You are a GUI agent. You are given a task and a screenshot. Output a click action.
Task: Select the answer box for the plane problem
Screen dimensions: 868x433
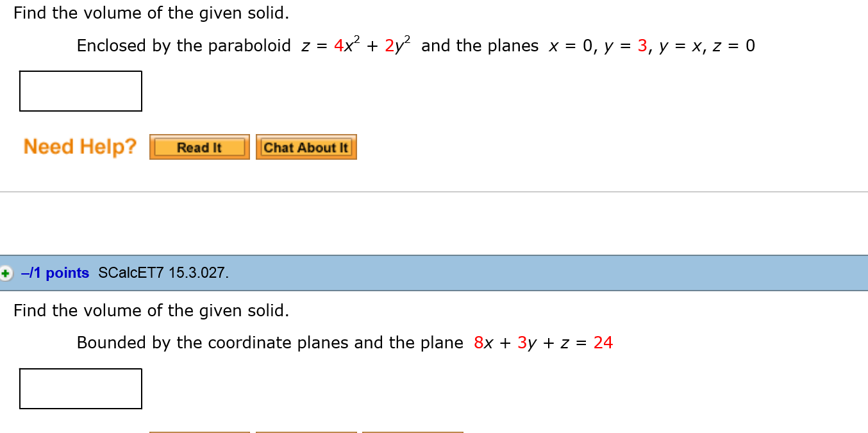[x=80, y=388]
